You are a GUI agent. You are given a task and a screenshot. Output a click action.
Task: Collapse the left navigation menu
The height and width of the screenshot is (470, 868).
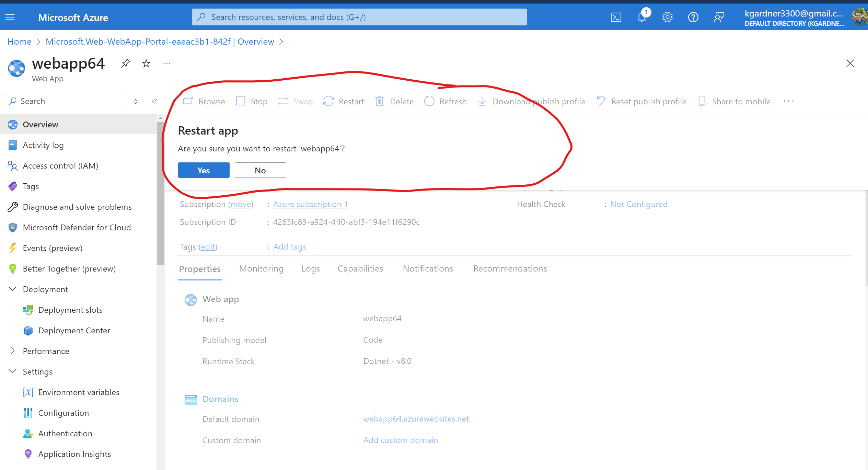(x=155, y=101)
